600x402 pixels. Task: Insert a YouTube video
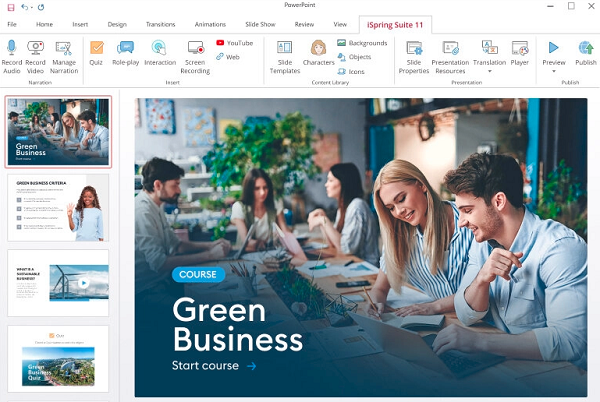point(233,43)
